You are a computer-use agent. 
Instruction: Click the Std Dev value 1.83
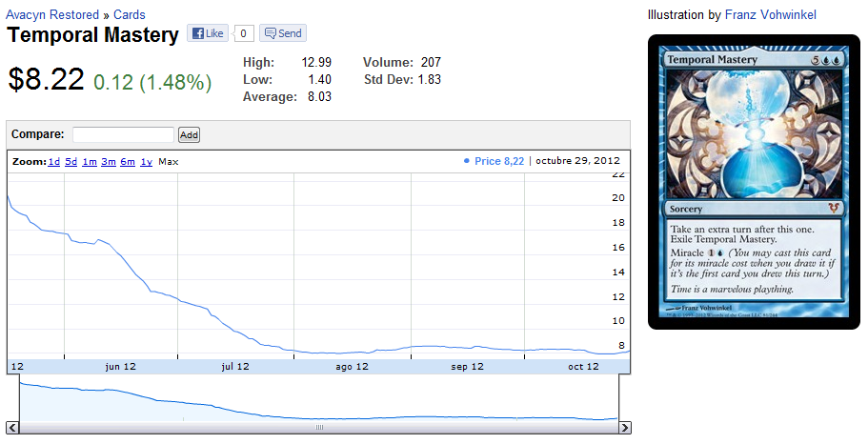(x=429, y=79)
